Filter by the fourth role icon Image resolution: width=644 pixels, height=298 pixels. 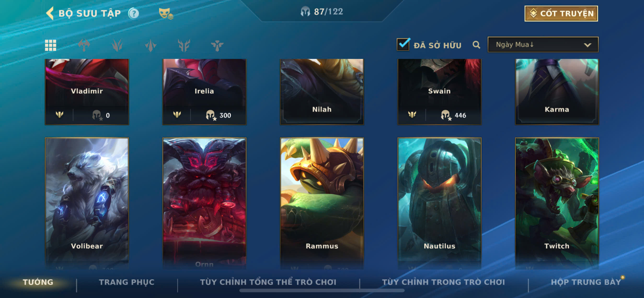[x=184, y=45]
